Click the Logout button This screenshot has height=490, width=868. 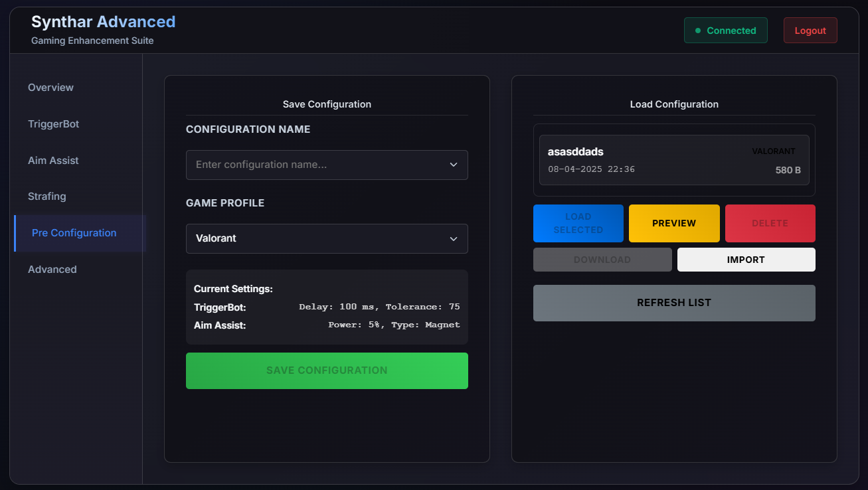810,31
